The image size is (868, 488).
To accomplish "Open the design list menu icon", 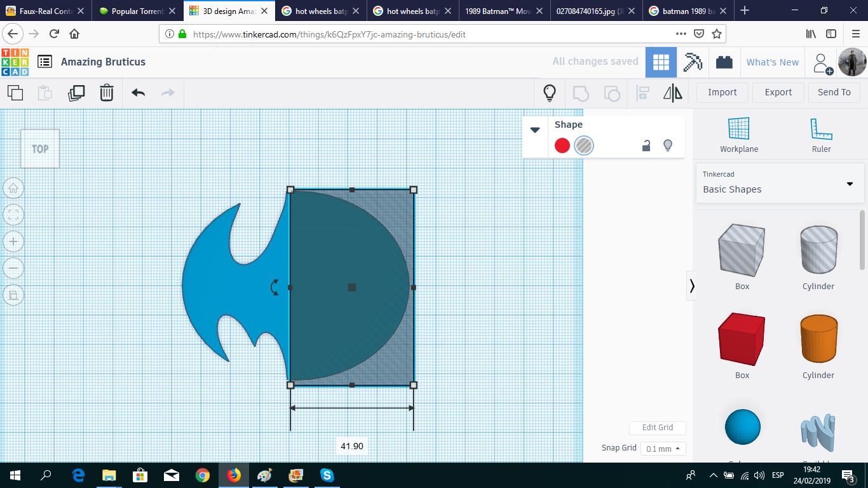I will coord(44,62).
